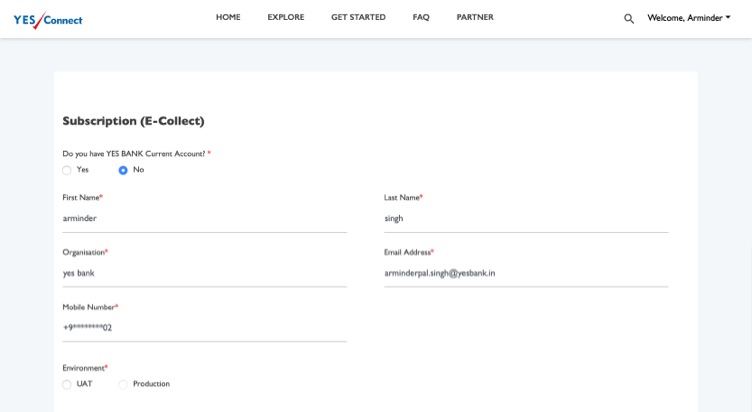Select No for YES BANK Current Account
752x412 pixels.
click(x=123, y=170)
